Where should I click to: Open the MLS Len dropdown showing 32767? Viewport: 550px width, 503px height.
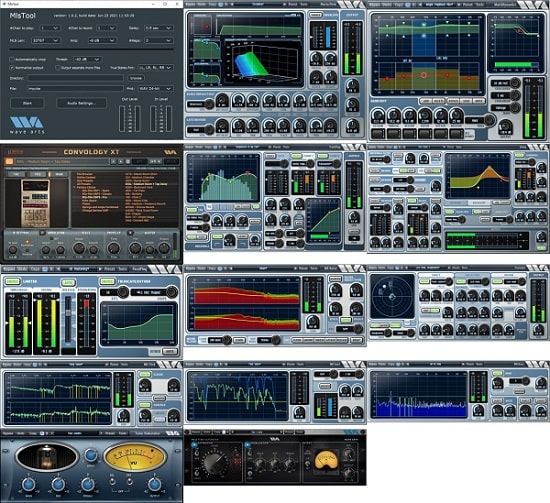[x=45, y=41]
